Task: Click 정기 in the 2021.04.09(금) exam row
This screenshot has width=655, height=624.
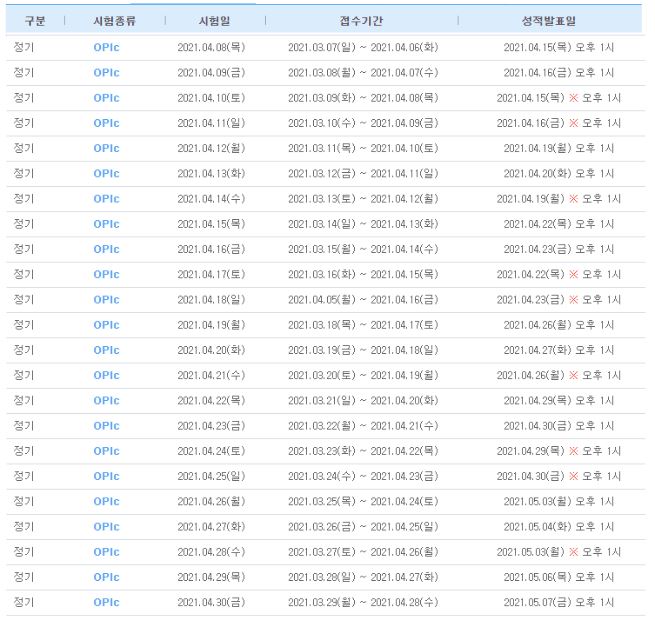Action: (x=23, y=73)
